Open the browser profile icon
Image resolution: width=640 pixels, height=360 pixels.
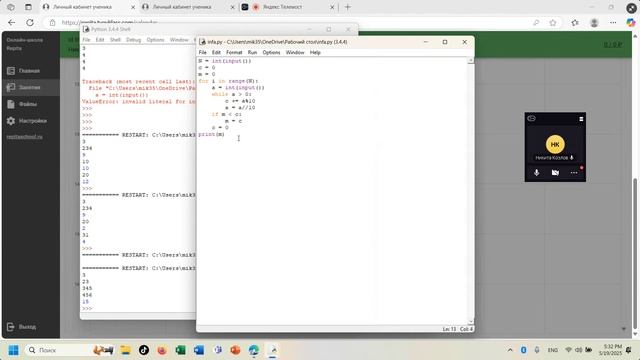tap(594, 23)
